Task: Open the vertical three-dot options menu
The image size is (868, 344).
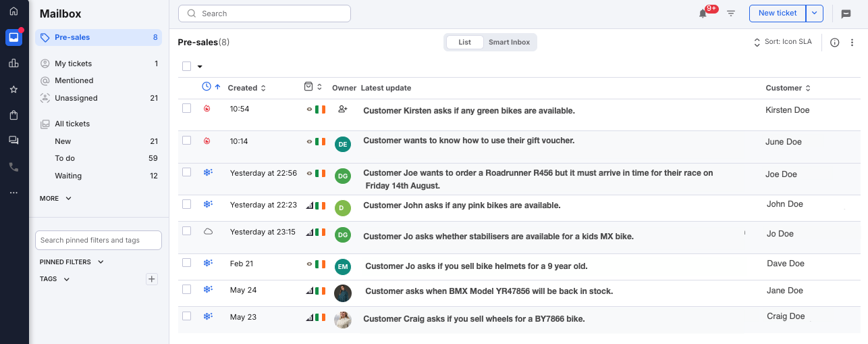Action: [852, 43]
